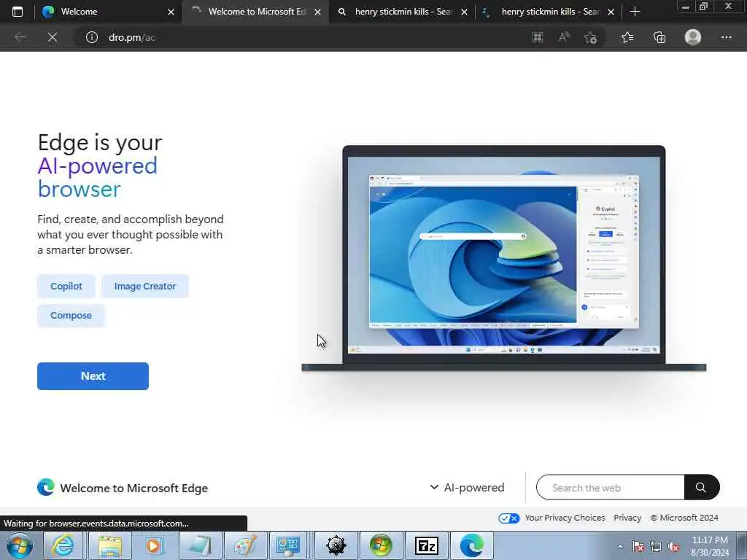Go back to previous page

tap(20, 37)
